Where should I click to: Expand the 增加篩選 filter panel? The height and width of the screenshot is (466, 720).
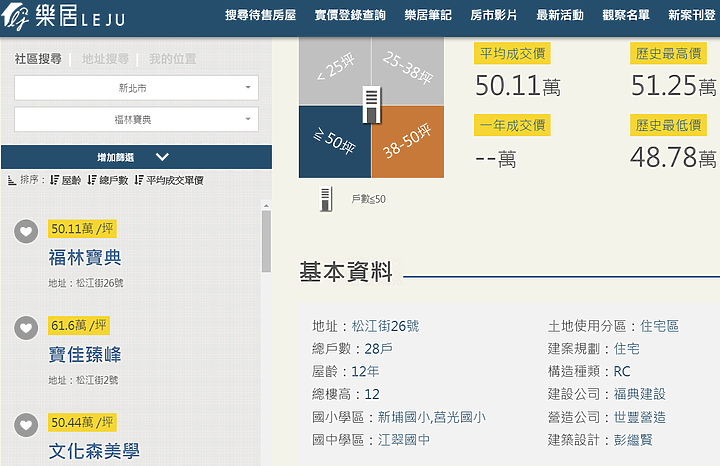tap(136, 157)
